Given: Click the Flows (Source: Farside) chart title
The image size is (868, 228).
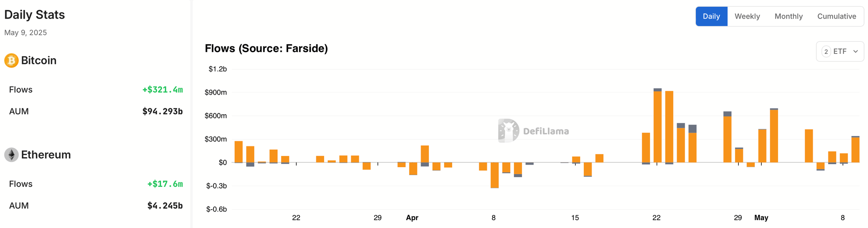Looking at the screenshot, I should tap(266, 48).
